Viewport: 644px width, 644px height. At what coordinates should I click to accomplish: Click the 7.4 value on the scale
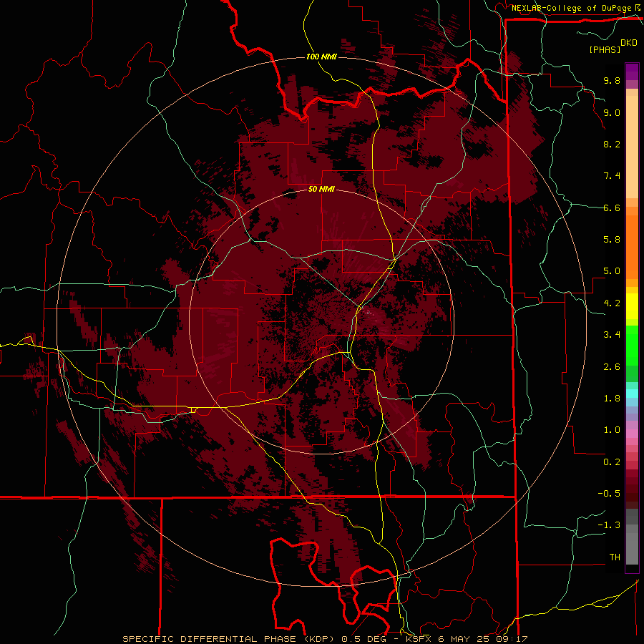(x=612, y=176)
